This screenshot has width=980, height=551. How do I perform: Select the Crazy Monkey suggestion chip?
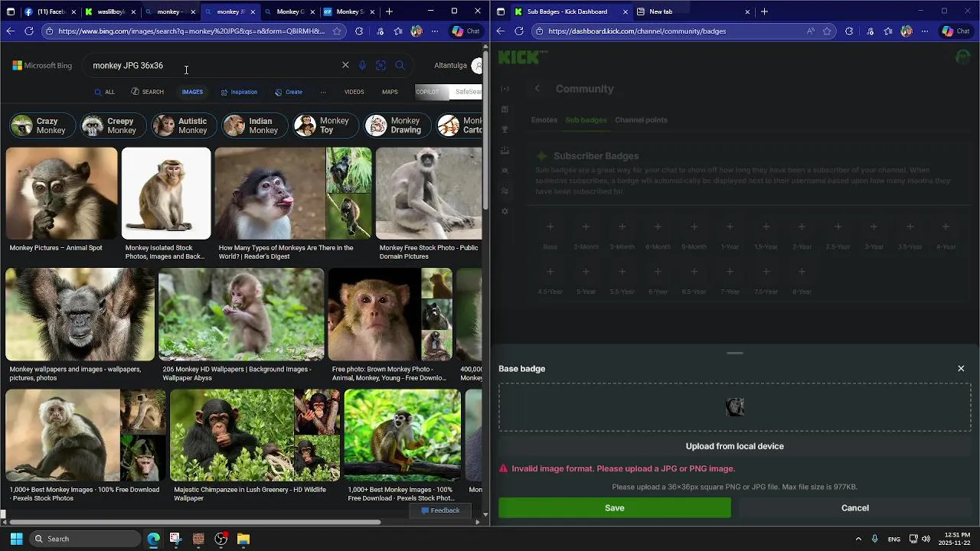click(x=43, y=126)
